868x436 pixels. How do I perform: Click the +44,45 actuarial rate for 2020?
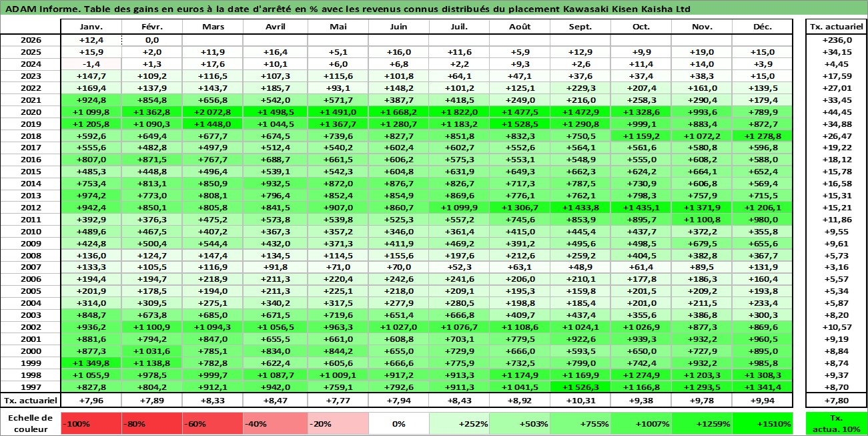pyautogui.click(x=836, y=112)
